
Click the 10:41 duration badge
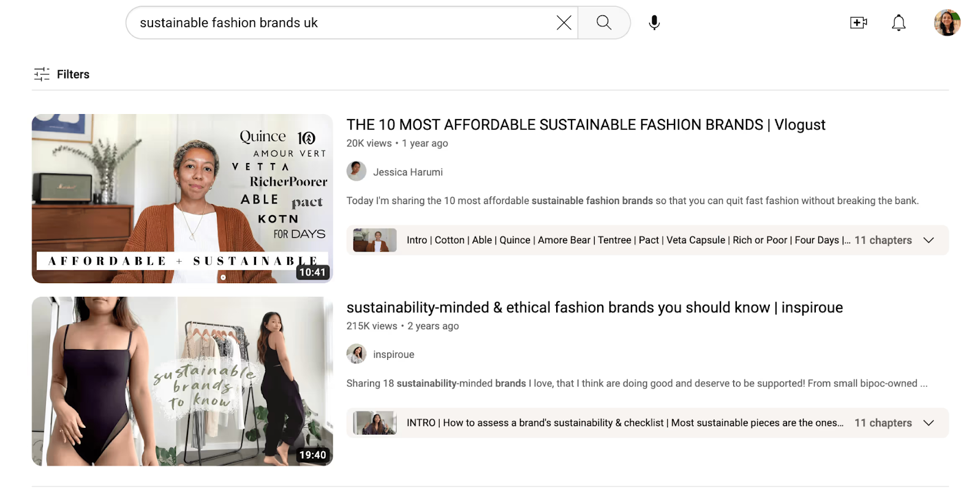(x=312, y=272)
